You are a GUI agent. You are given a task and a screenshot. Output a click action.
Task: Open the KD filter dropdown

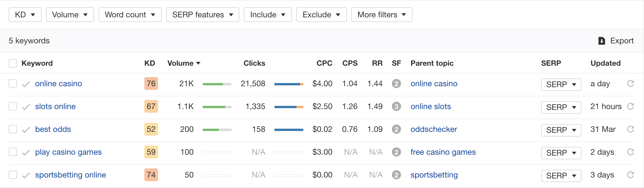(x=25, y=15)
